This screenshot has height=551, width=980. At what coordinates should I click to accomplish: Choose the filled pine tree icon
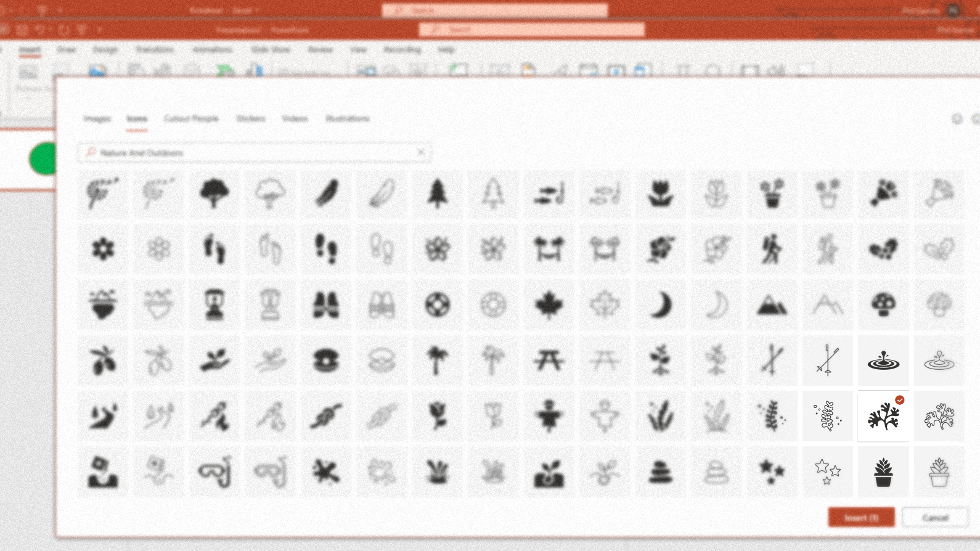click(437, 194)
